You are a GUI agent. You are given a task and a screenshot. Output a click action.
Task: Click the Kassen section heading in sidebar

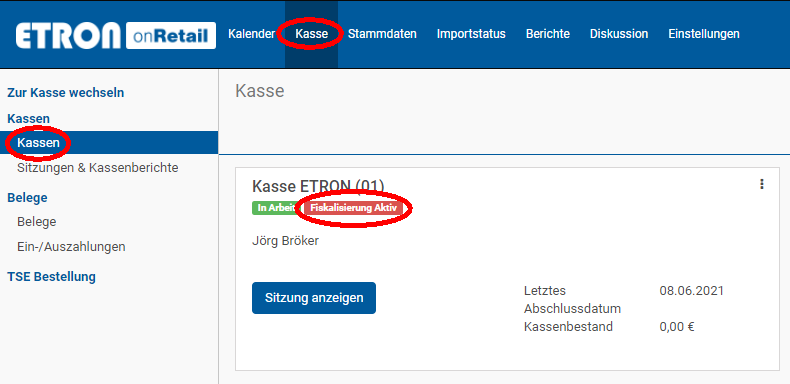28,118
